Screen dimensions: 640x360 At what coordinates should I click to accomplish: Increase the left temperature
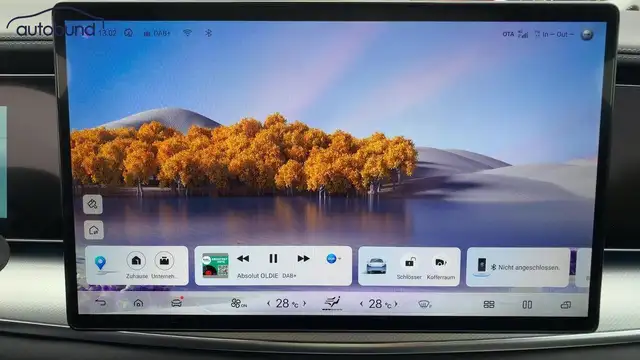pos(304,303)
